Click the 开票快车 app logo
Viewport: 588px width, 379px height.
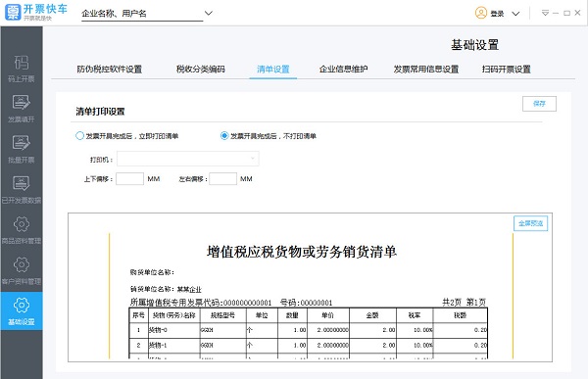36,13
